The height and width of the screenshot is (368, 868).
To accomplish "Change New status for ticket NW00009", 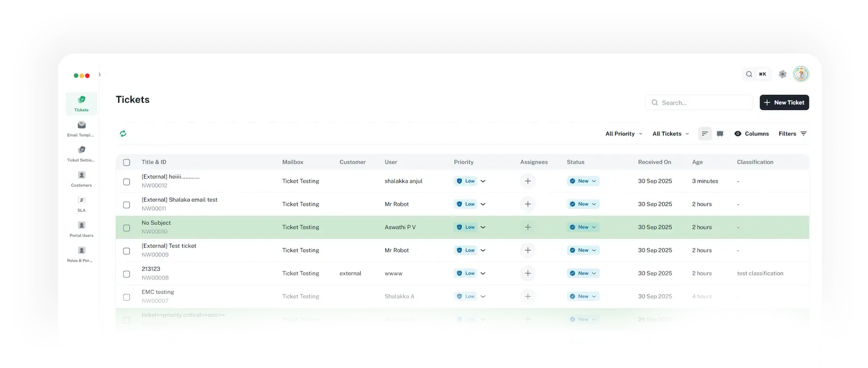I will [x=583, y=251].
